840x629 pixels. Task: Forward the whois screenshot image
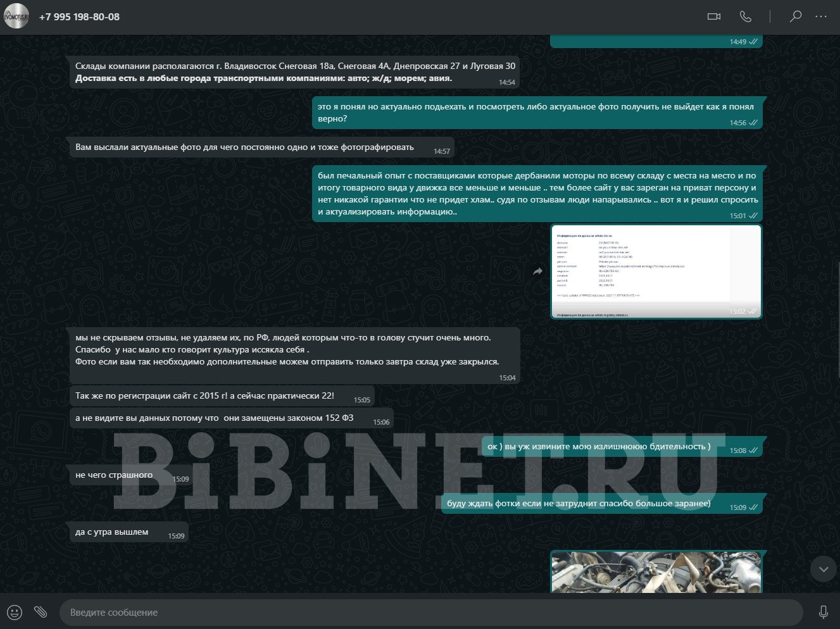537,271
